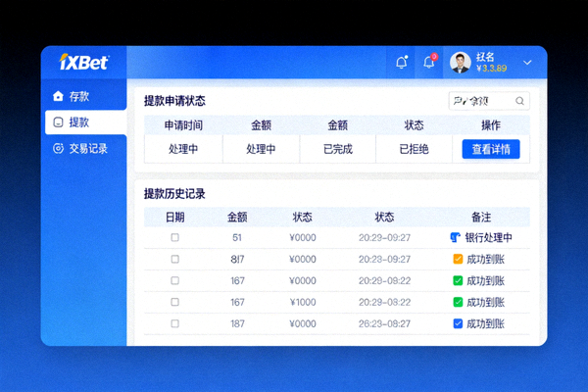Click the 提款历史记录 heading

pos(174,194)
